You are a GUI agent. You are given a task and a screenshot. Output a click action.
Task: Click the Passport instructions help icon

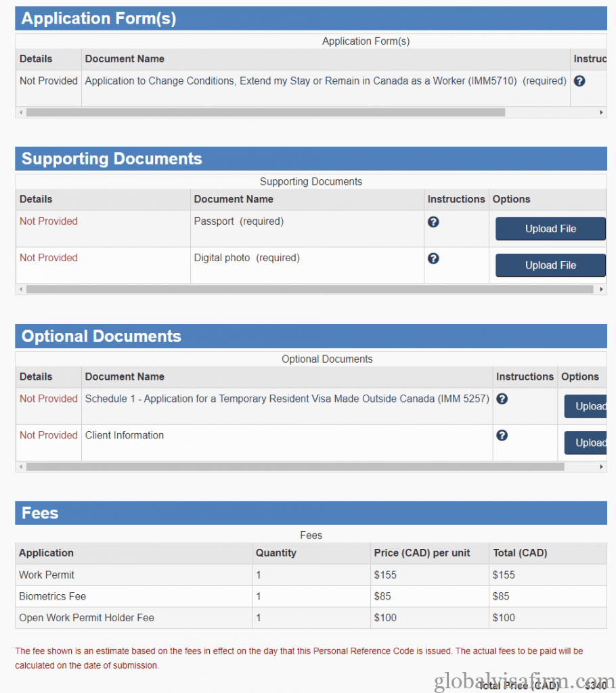tap(433, 222)
